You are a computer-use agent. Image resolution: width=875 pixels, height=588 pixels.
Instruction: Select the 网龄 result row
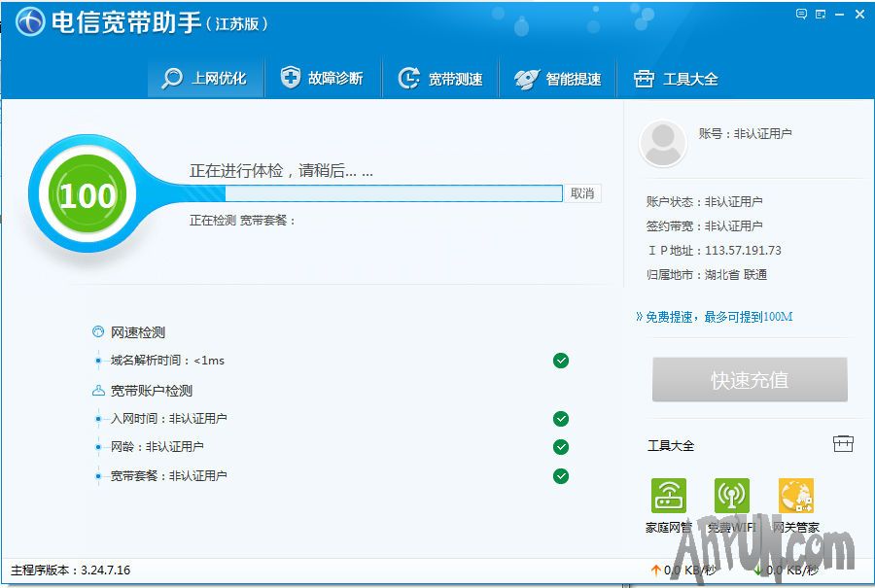tap(332, 447)
